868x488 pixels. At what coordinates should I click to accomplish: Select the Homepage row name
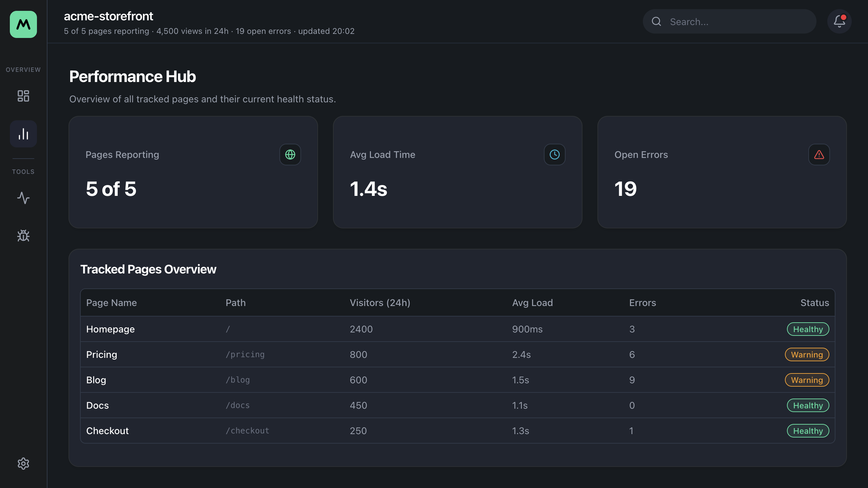click(x=111, y=329)
